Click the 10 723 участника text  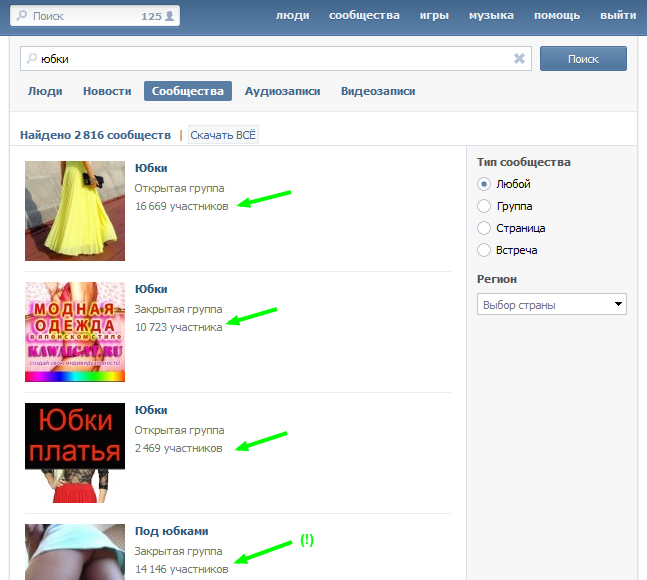[x=179, y=327]
